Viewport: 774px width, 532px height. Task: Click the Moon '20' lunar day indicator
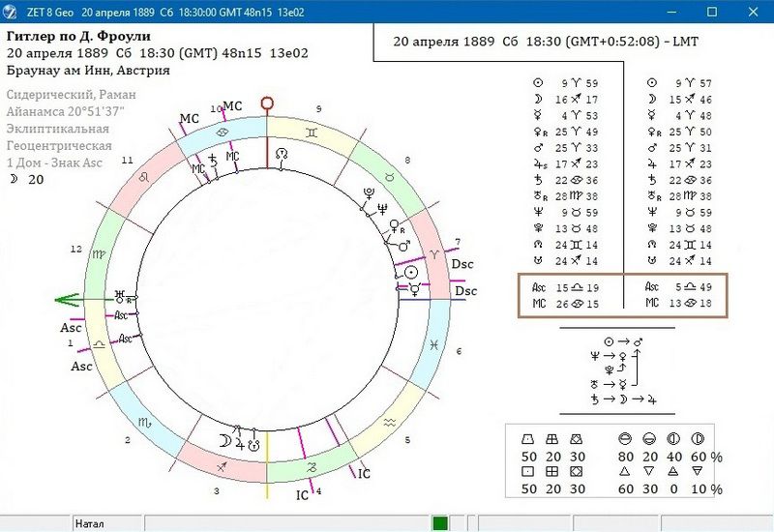[27, 179]
